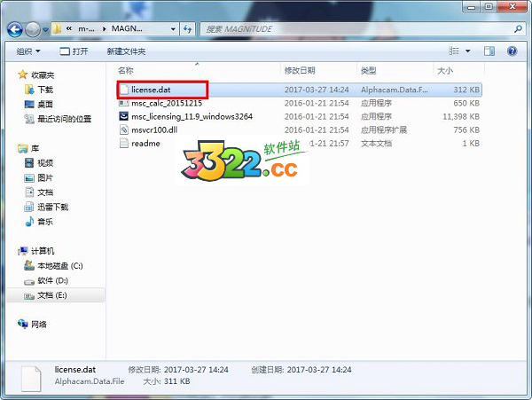Click the search MAGNITUDE input field
This screenshot has width=532, height=400.
pyautogui.click(x=356, y=29)
